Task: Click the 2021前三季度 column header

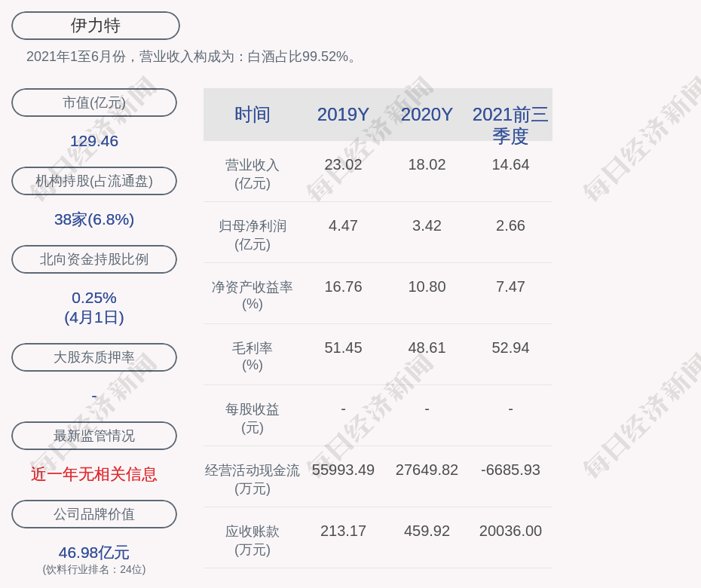Action: point(510,125)
